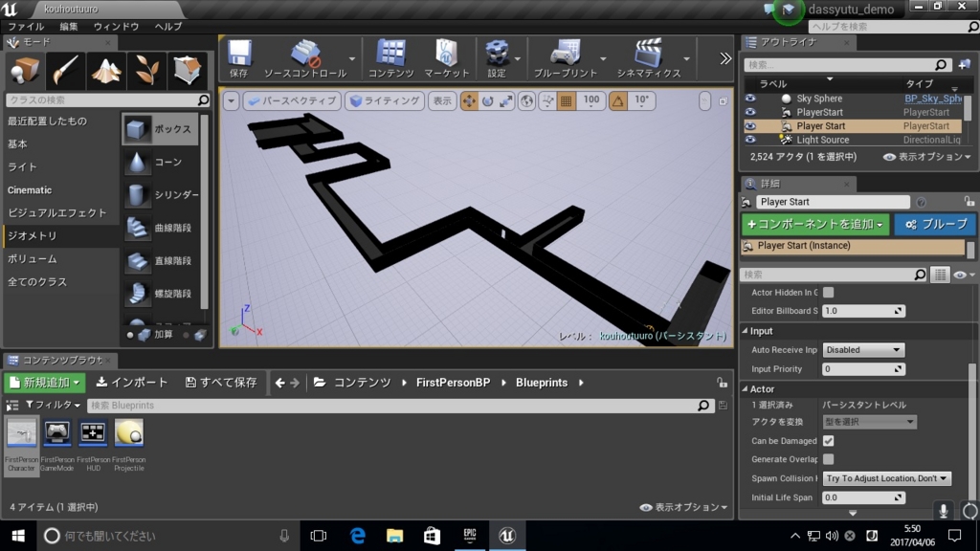Collapse the Actor section in Details

pyautogui.click(x=745, y=388)
